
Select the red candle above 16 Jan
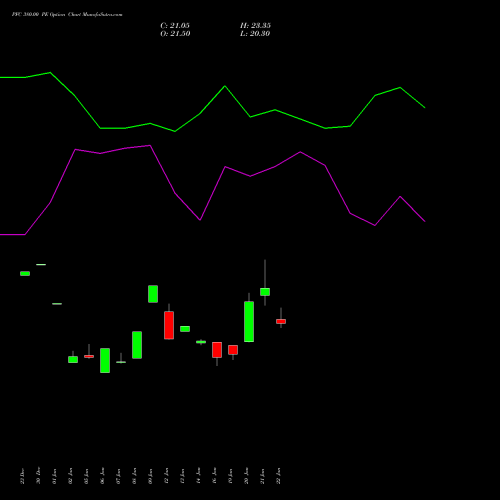(x=217, y=350)
